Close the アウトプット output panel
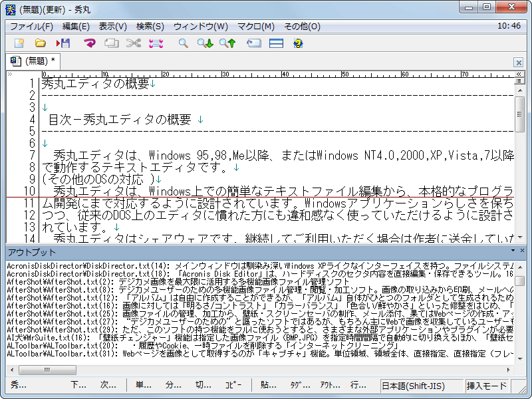The width and height of the screenshot is (532, 399). (522, 251)
